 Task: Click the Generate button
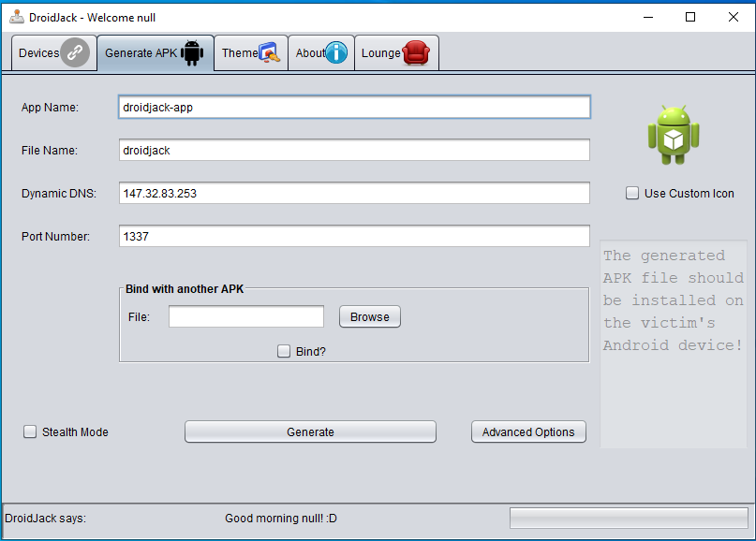(310, 431)
